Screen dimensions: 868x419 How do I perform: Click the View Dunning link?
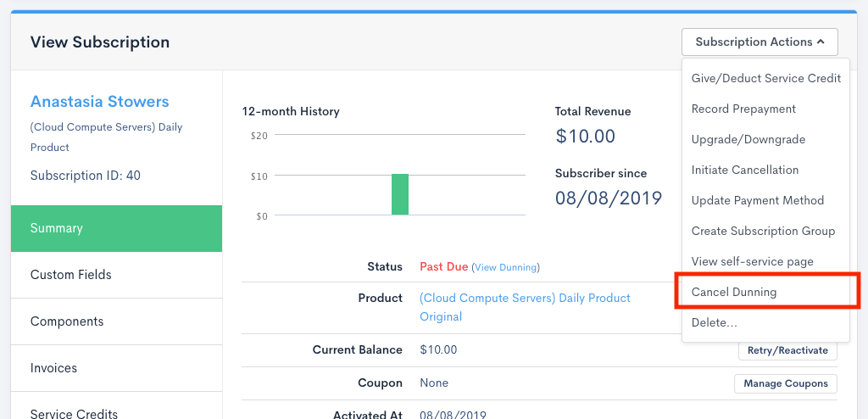(x=505, y=267)
